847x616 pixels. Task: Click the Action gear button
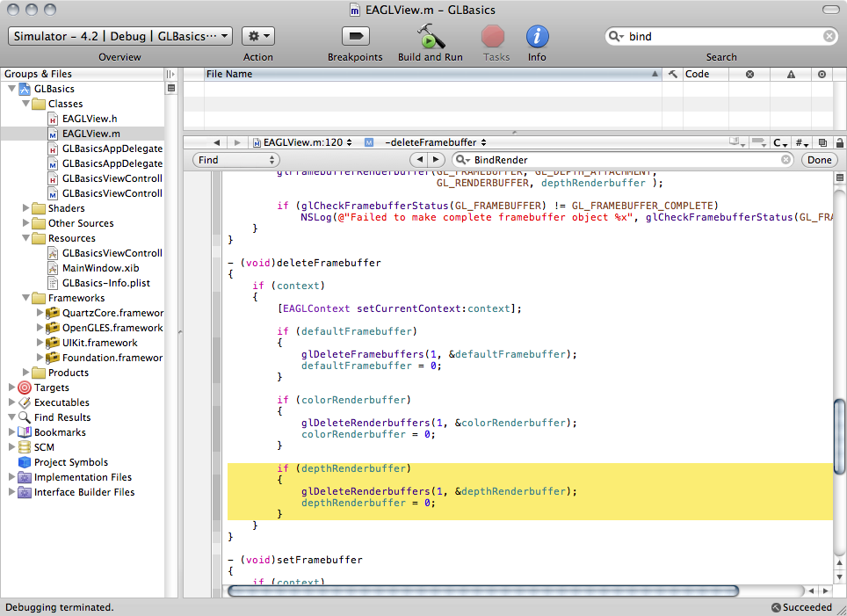pos(258,36)
